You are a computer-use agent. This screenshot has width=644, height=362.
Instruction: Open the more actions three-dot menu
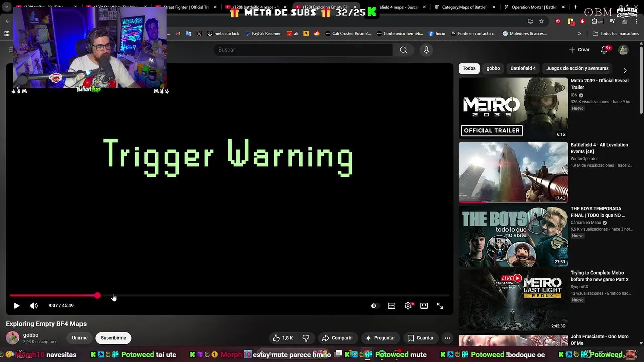click(x=447, y=338)
